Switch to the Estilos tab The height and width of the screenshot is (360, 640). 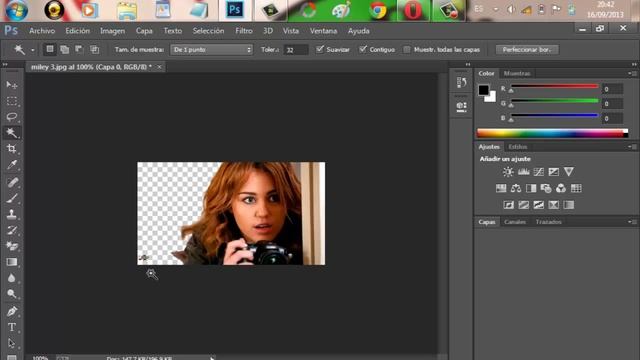click(x=518, y=147)
